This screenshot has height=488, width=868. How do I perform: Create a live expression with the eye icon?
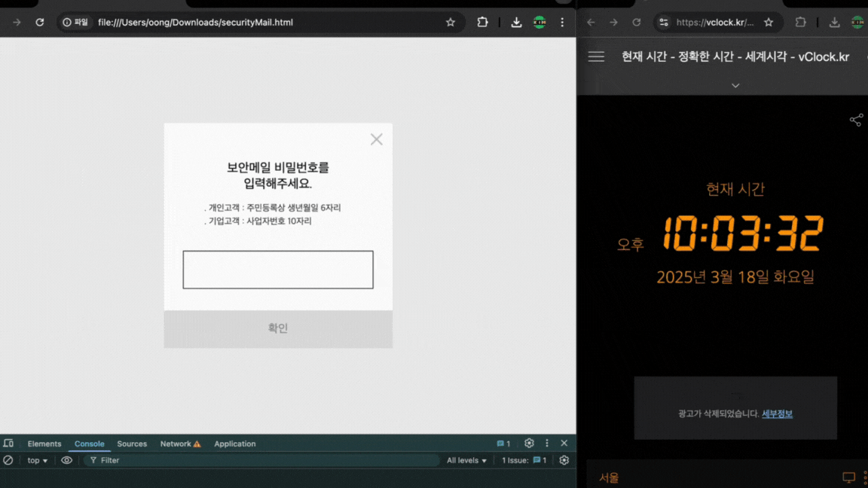tap(66, 460)
